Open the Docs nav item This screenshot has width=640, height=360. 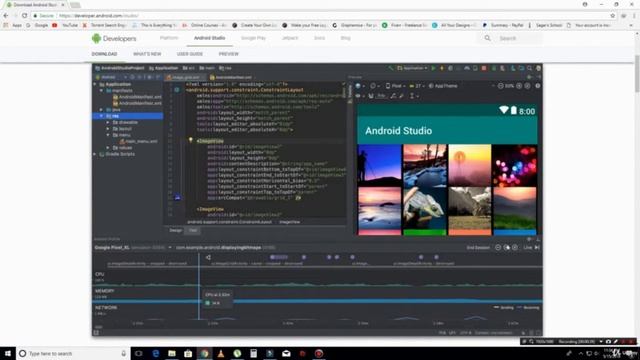(319, 38)
